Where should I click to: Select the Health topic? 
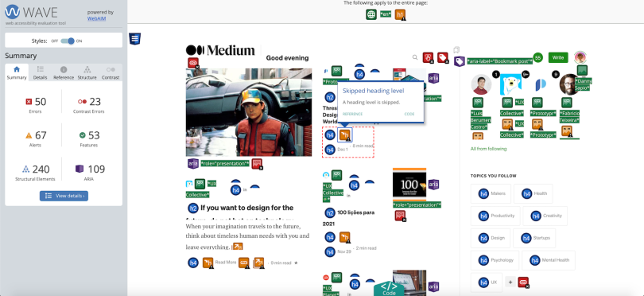[533, 193]
